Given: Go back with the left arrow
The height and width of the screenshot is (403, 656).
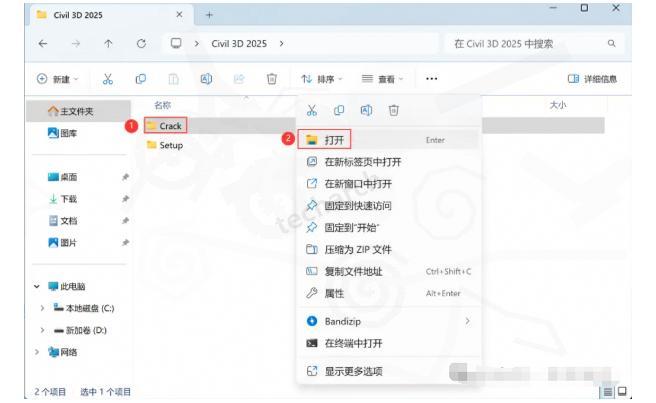Looking at the screenshot, I should tap(43, 44).
